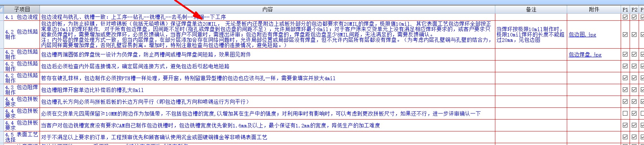The width and height of the screenshot is (644, 145).
Task: Click the P2 column header
Action: tap(634, 9)
